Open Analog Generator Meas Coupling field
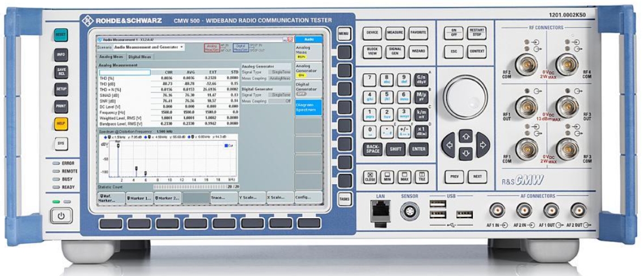This screenshot has width=644, height=276. tap(280, 78)
